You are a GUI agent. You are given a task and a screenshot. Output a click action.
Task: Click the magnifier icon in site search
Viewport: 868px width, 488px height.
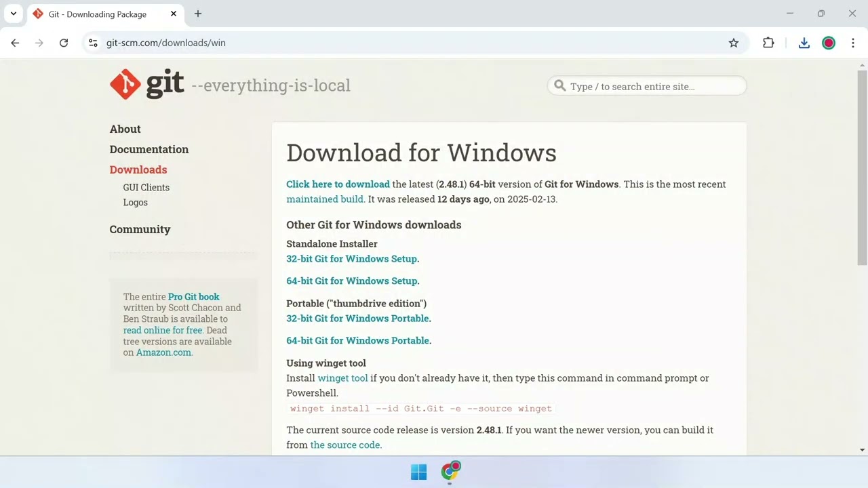click(x=560, y=85)
